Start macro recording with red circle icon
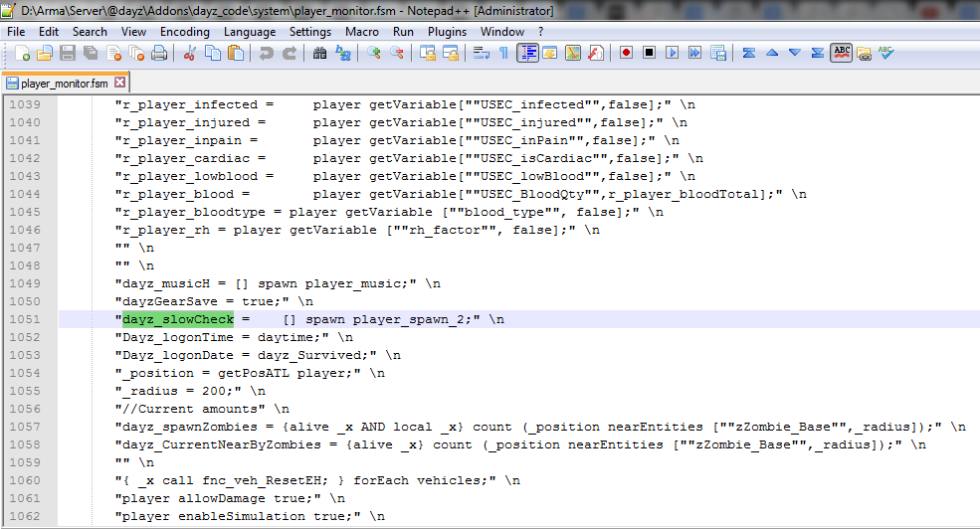The height and width of the screenshot is (529, 980). [626, 53]
